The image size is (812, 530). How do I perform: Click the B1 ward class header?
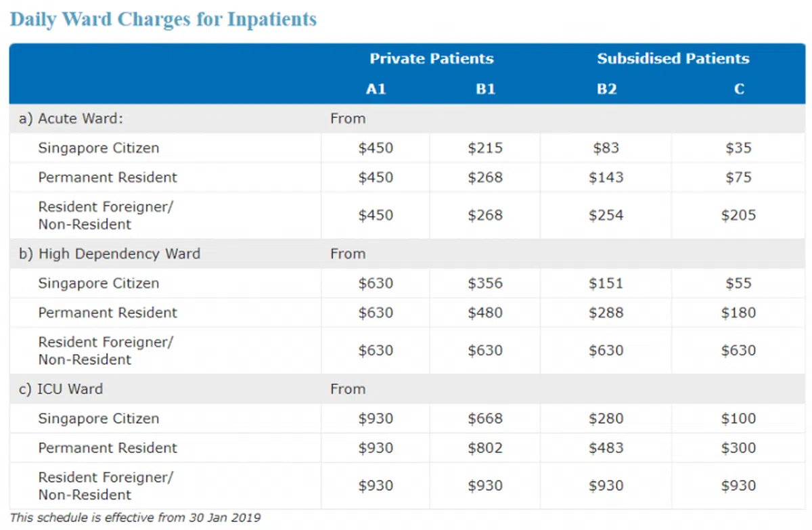pyautogui.click(x=485, y=89)
